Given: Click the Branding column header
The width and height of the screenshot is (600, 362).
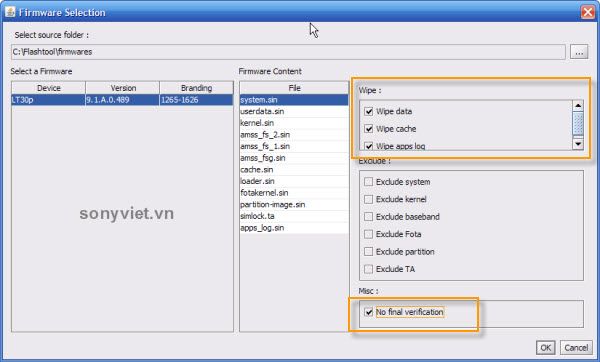Looking at the screenshot, I should point(196,88).
